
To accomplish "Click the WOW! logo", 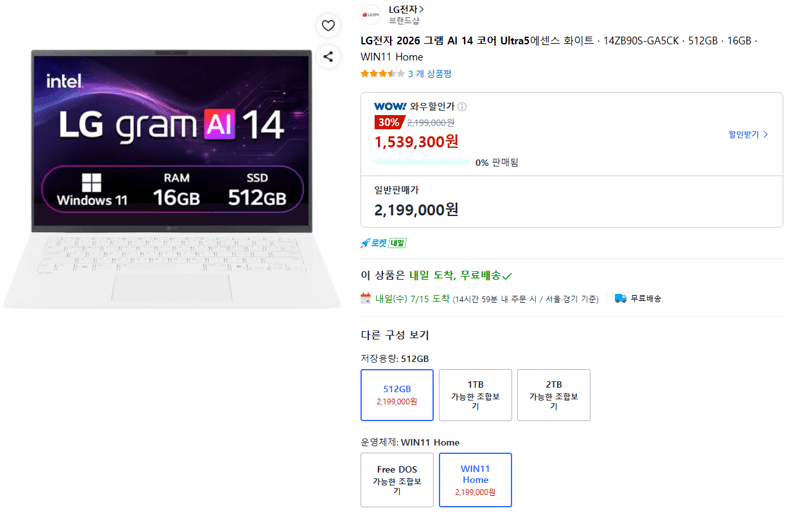I will [390, 106].
